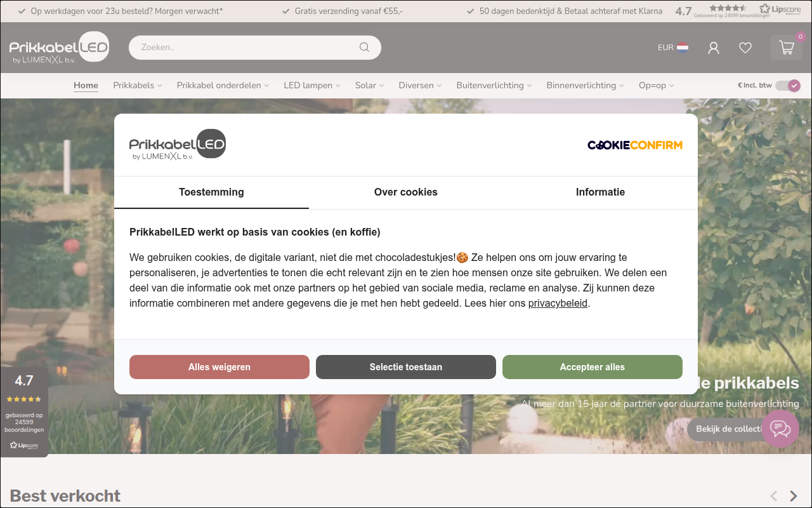
Task: Switch to the Toestemming tab
Action: 211,192
